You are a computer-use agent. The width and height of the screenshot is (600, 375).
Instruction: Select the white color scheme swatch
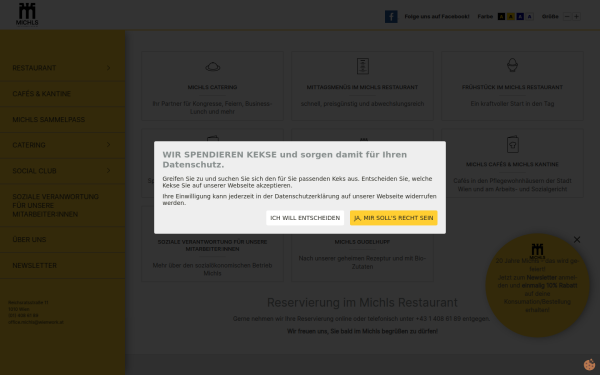530,16
